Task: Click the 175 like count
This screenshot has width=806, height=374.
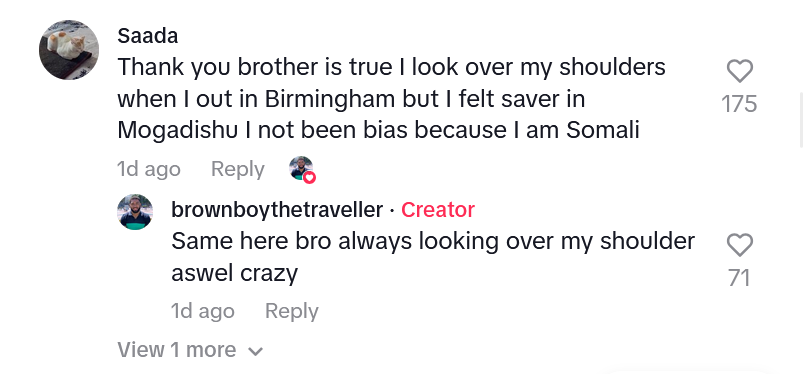Action: click(740, 104)
